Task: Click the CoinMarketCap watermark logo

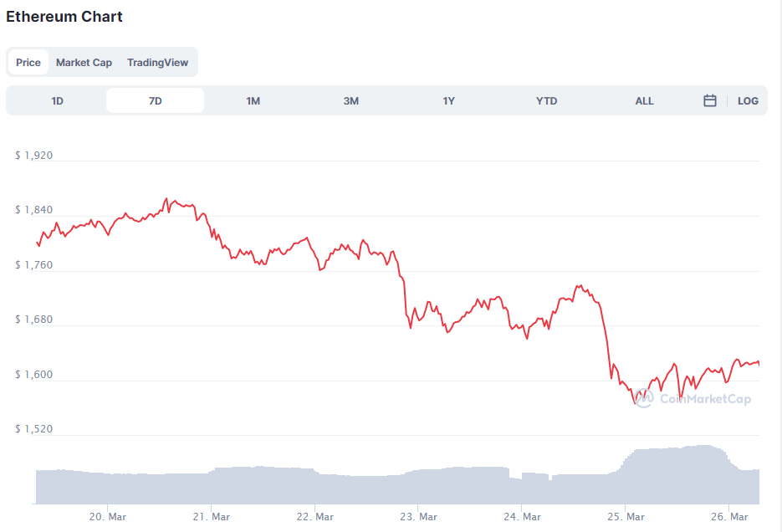Action: pyautogui.click(x=693, y=399)
